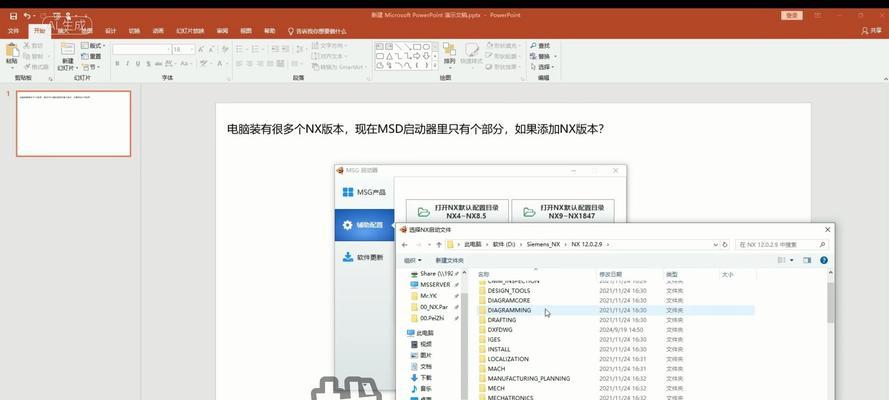This screenshot has height=400, width=889.
Task: Create a new slide from ribbon
Action: point(67,56)
